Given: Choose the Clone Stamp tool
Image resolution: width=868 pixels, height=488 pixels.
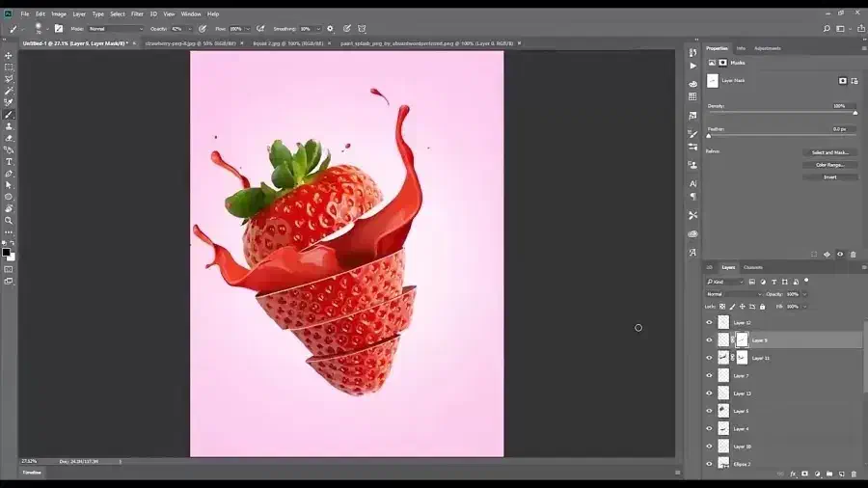Looking at the screenshot, I should (x=9, y=126).
